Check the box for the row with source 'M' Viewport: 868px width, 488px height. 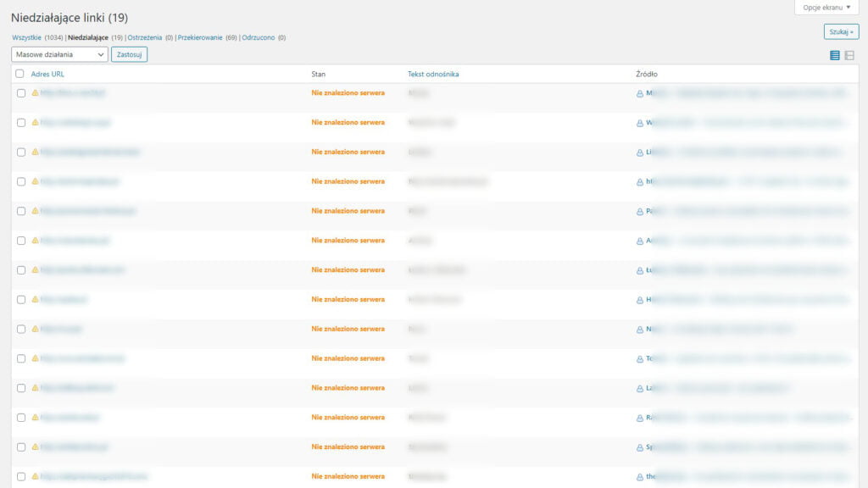(21, 93)
